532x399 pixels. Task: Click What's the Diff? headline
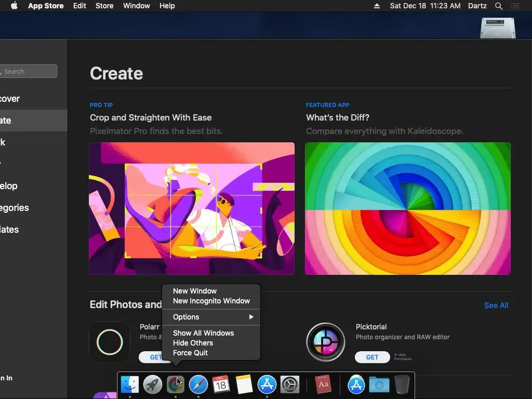pos(338,117)
